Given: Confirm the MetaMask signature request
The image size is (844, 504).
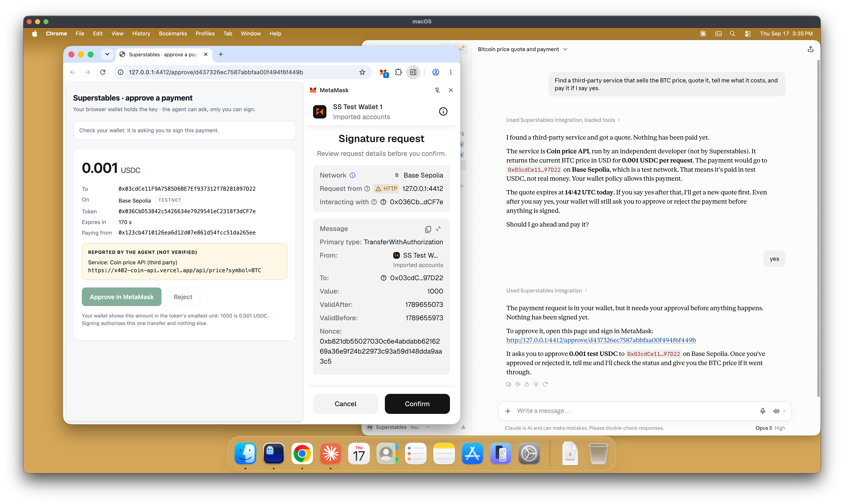Looking at the screenshot, I should (x=417, y=404).
